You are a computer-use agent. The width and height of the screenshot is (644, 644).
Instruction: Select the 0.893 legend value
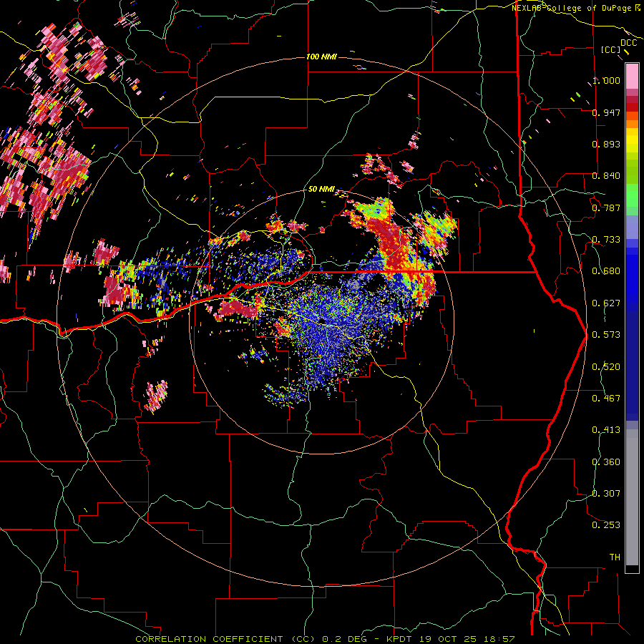tap(606, 144)
